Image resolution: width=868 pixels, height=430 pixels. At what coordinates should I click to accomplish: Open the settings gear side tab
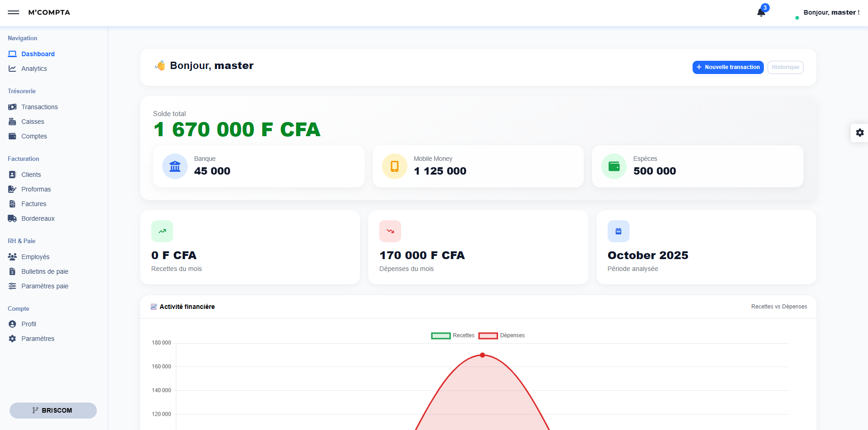click(x=859, y=133)
